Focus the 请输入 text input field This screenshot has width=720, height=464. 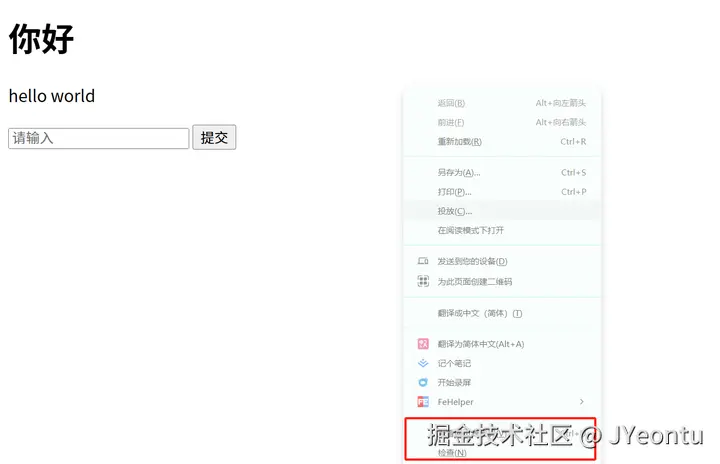pyautogui.click(x=99, y=138)
